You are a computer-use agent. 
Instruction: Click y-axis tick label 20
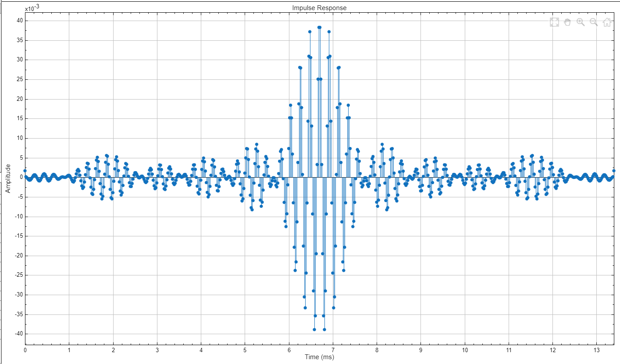pos(19,99)
